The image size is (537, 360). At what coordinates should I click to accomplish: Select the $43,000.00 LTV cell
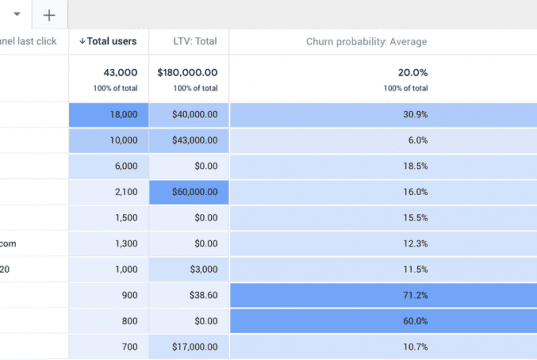tap(189, 140)
